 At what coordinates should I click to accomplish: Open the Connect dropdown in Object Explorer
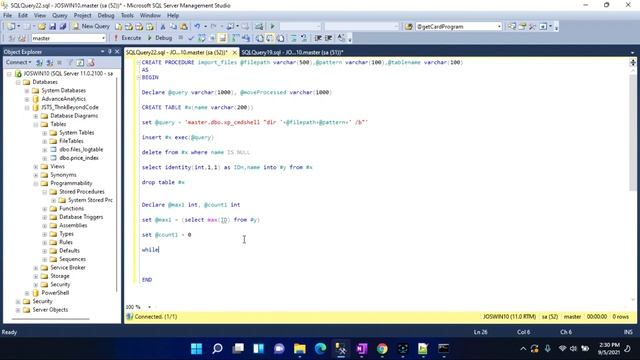tap(18, 62)
